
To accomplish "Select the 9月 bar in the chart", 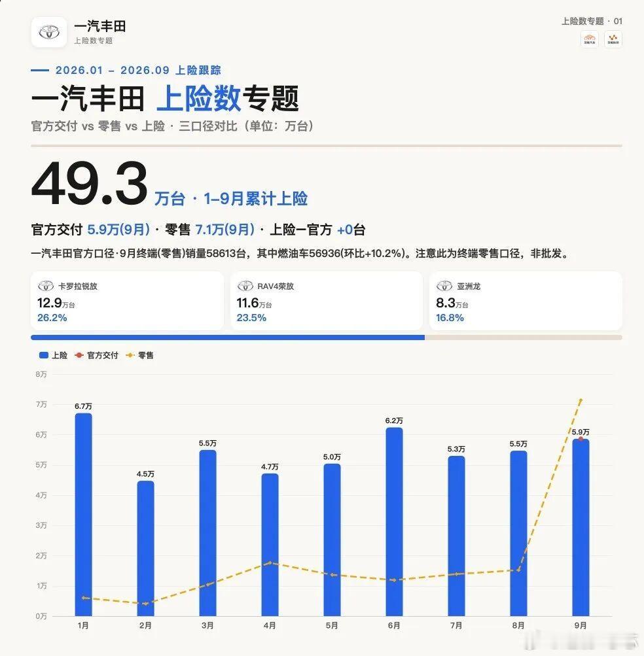I will 581,528.
